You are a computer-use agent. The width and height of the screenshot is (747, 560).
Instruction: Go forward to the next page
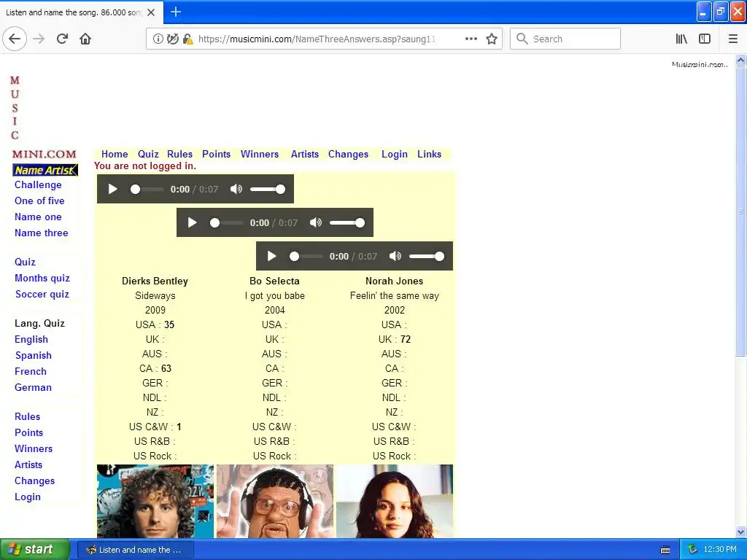pyautogui.click(x=39, y=39)
